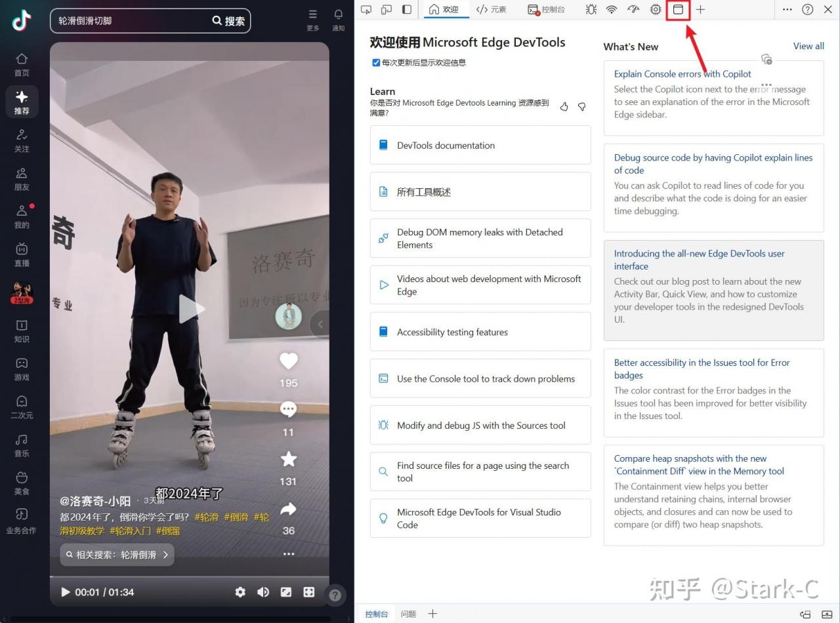This screenshot has height=623, width=840.
Task: Seek on the video progress bar
Action: (190, 577)
